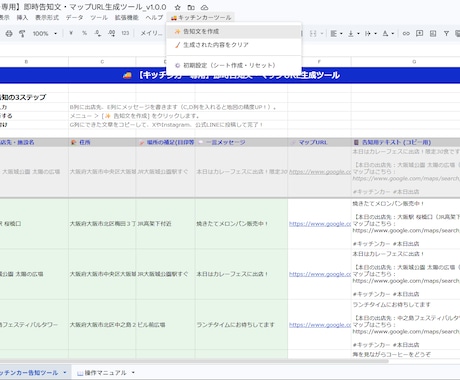Apply percent format

(85, 33)
